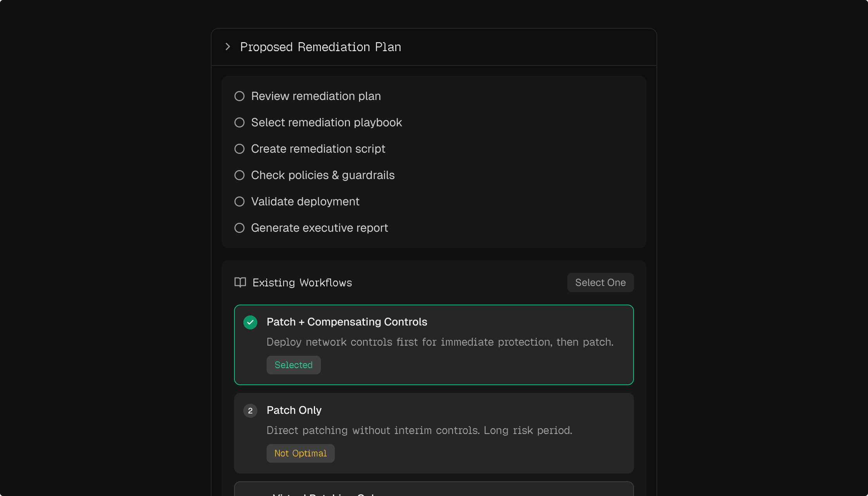Viewport: 868px width, 496px height.
Task: Mark Generate executive report step circle
Action: point(239,228)
